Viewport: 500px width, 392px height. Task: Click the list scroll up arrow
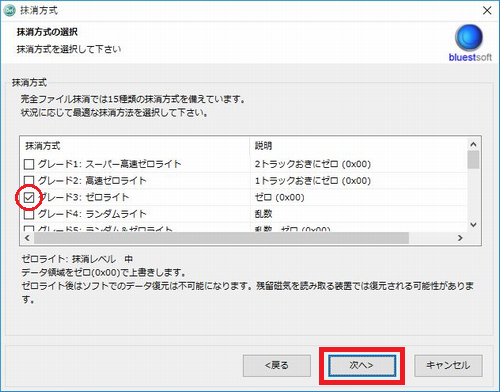[x=473, y=144]
